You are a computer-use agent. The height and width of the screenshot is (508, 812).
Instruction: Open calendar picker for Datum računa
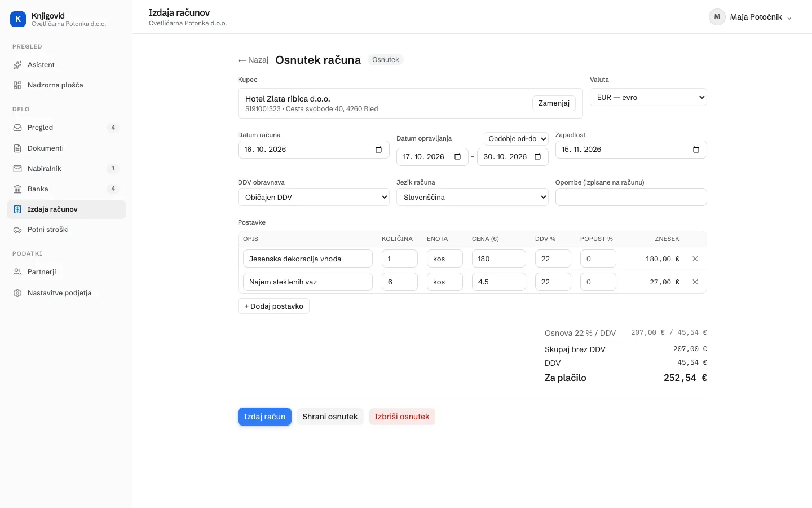click(x=378, y=150)
